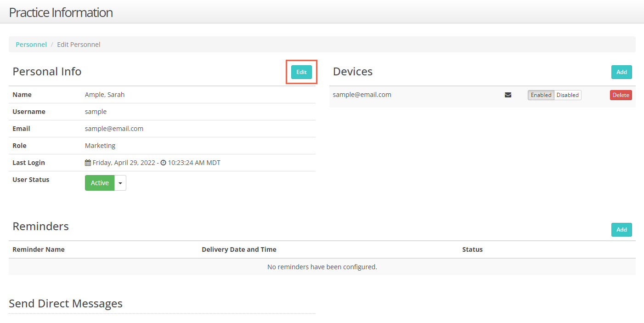Click the Devices section heading

353,71
